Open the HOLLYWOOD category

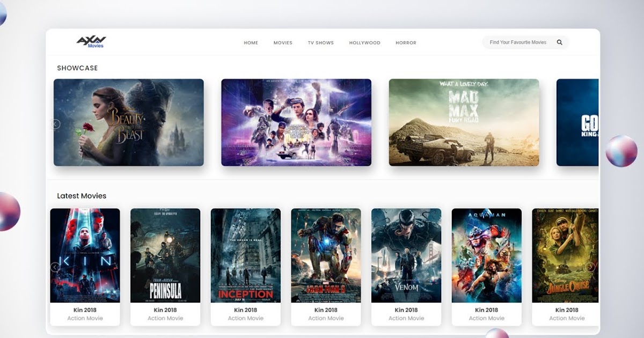[x=365, y=42]
